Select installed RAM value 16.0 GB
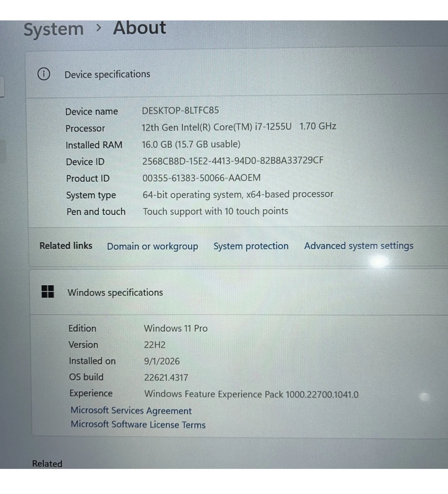Viewport: 448px width, 494px height. tap(191, 144)
